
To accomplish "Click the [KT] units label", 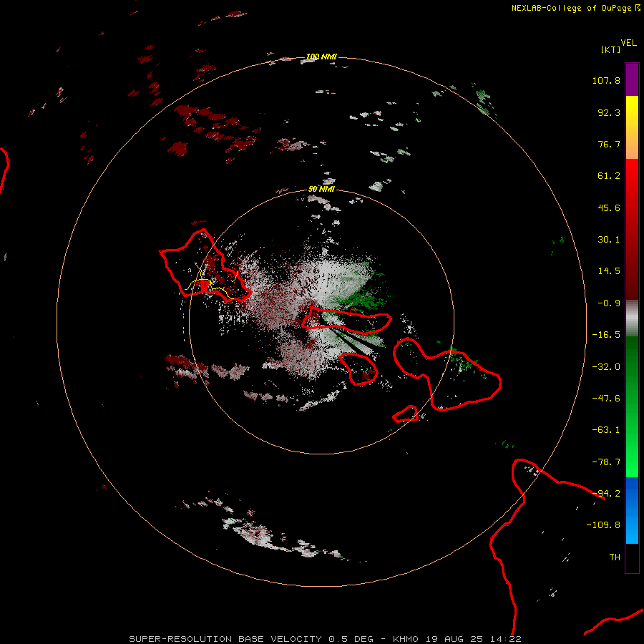I will pos(611,49).
